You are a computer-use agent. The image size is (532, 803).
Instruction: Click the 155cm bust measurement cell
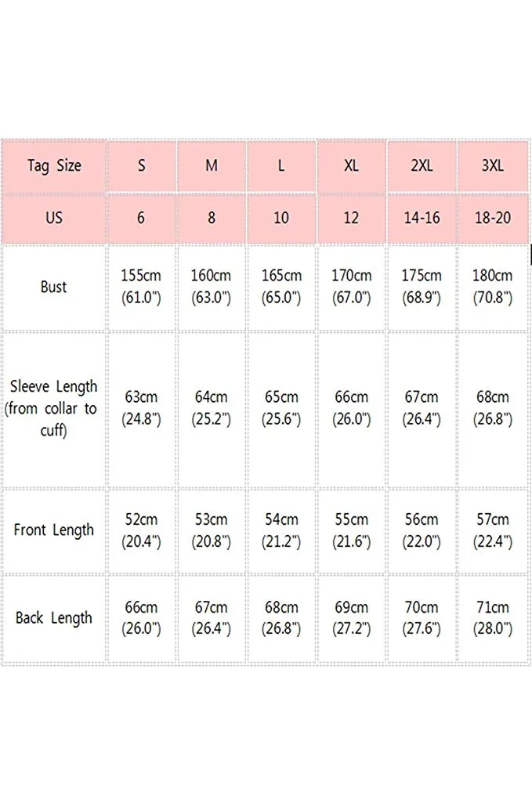pos(141,287)
